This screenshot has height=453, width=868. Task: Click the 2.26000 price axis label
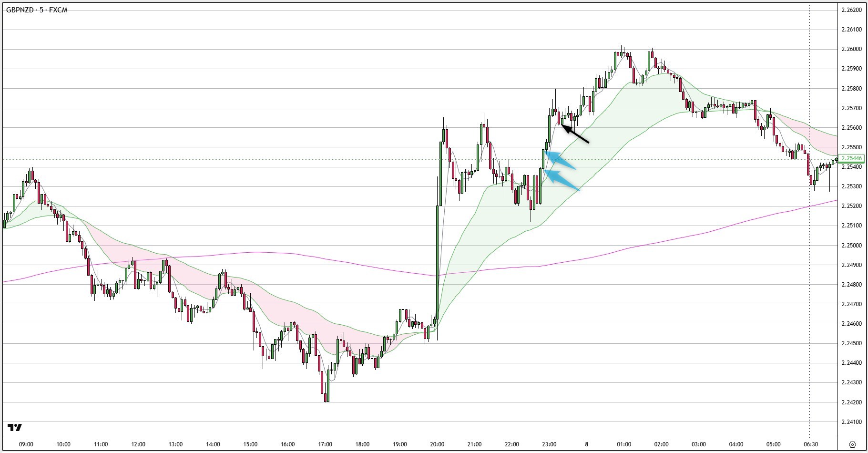click(x=851, y=49)
